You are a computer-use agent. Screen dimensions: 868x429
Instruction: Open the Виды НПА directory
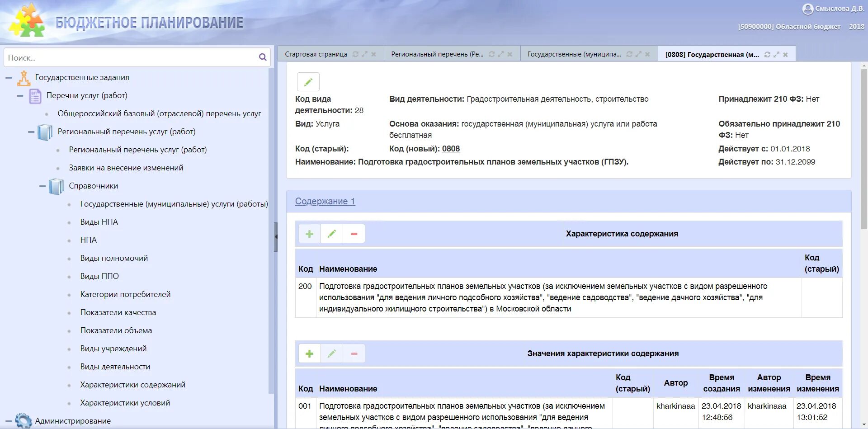99,222
